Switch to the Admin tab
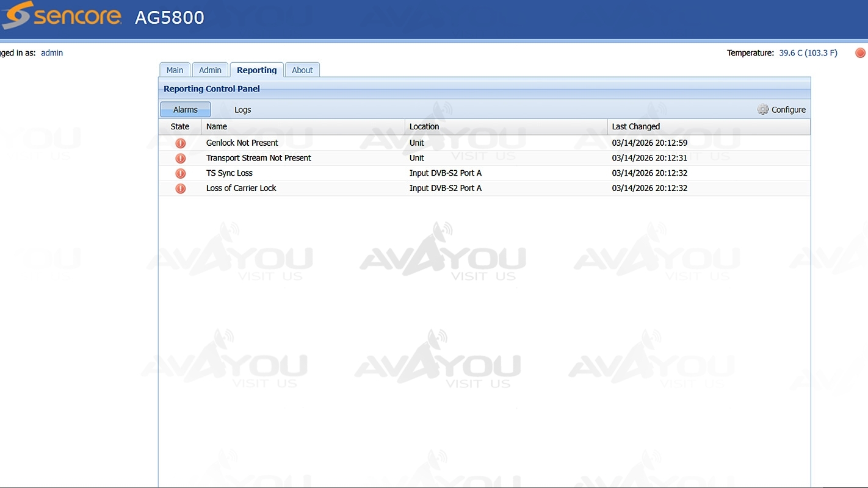Image resolution: width=868 pixels, height=488 pixels. (x=210, y=70)
